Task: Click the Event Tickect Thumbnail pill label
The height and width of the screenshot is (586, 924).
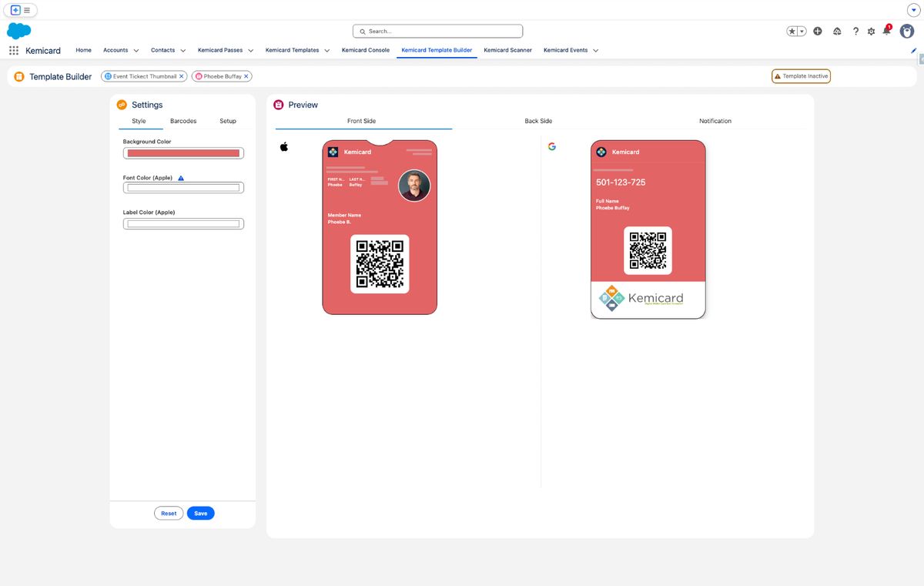Action: click(145, 76)
